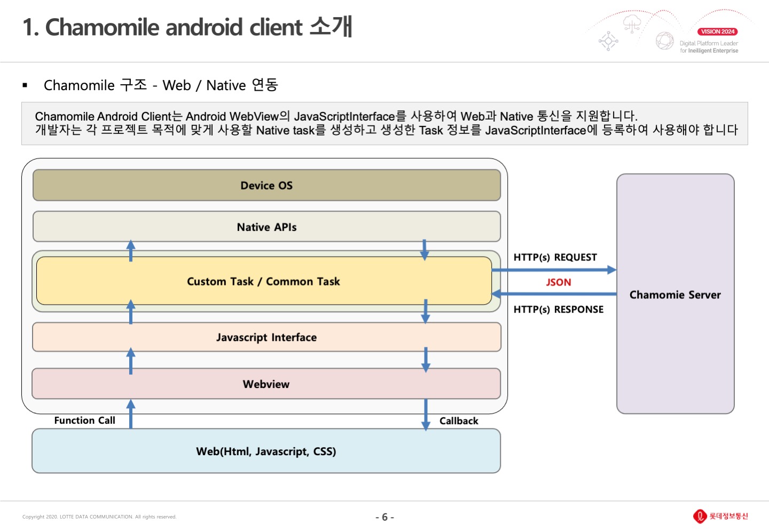Click the 'Chamomile 구조 - Web / Native 연동' heading

coord(161,85)
